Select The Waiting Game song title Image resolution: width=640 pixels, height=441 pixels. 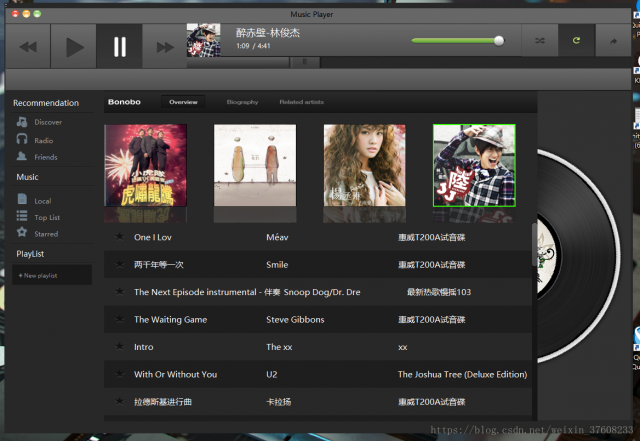171,320
